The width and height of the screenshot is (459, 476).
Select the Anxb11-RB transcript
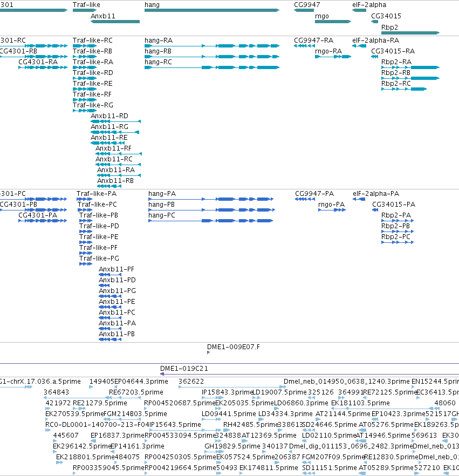[109, 186]
